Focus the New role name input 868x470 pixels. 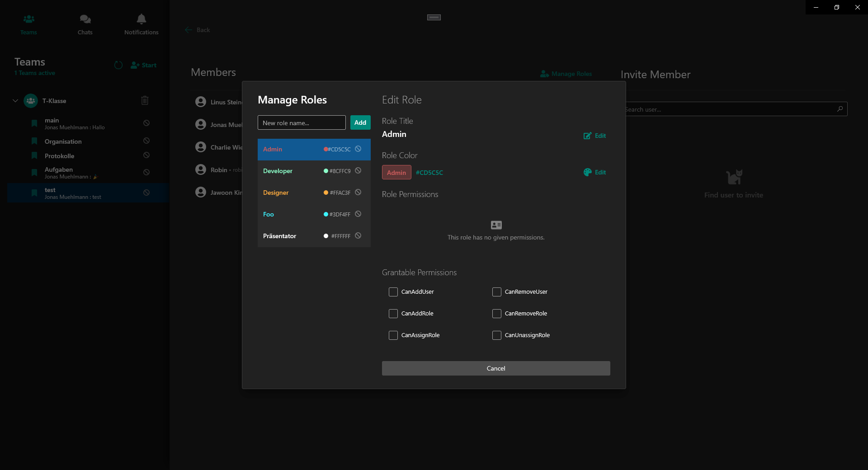coord(302,122)
